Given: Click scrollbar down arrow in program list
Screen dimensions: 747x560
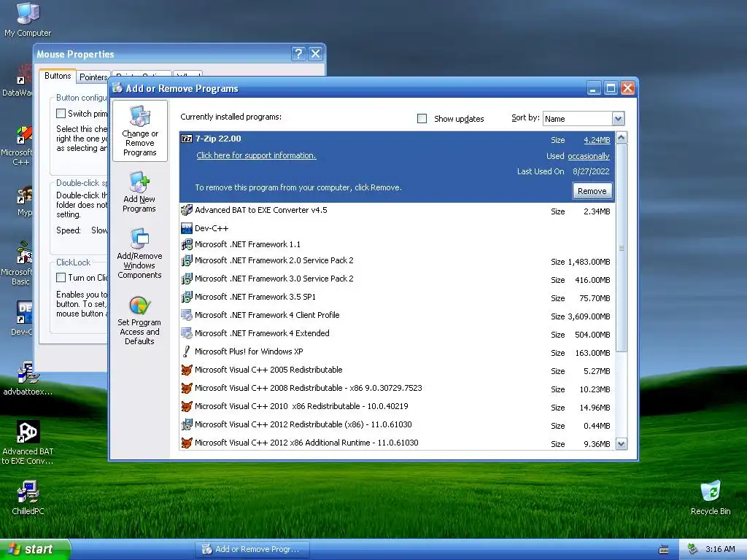Looking at the screenshot, I should 622,444.
